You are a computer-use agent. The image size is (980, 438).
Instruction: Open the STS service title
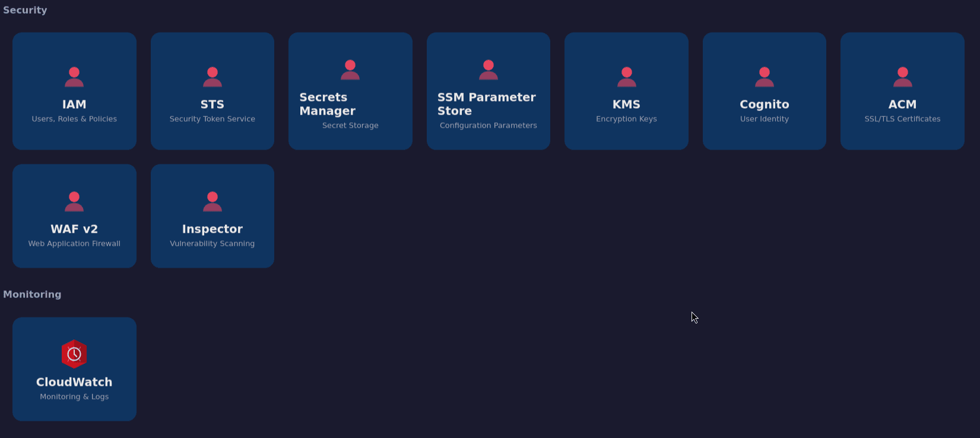click(x=213, y=104)
